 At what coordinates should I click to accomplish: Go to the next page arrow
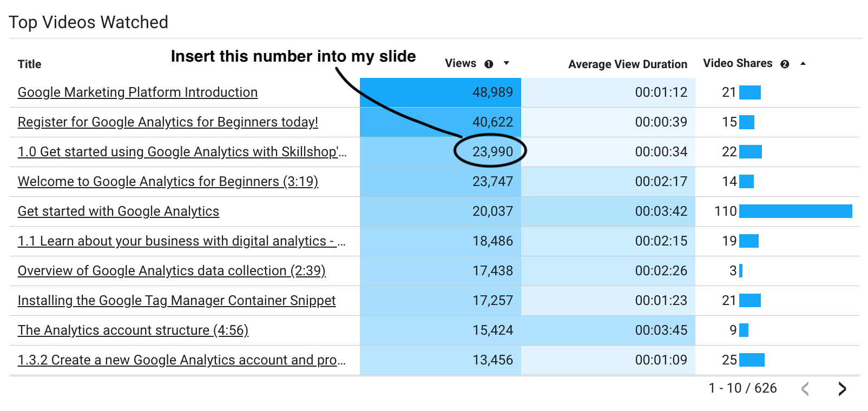[842, 389]
